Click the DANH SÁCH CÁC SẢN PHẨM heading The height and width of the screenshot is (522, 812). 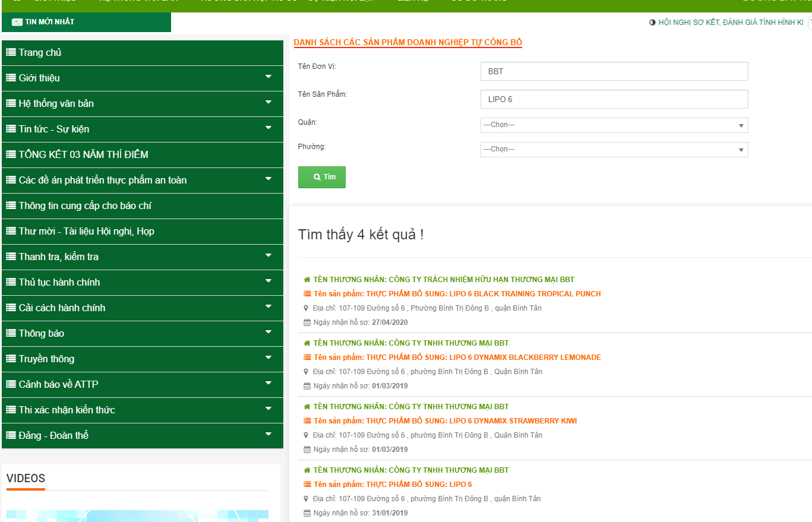click(408, 42)
